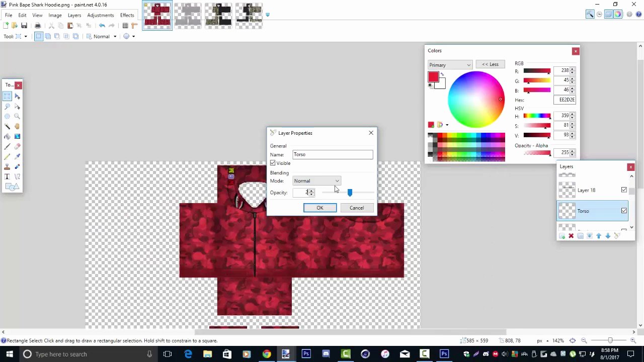This screenshot has width=644, height=362.
Task: Click the Print icon in toolbar
Action: [38, 26]
